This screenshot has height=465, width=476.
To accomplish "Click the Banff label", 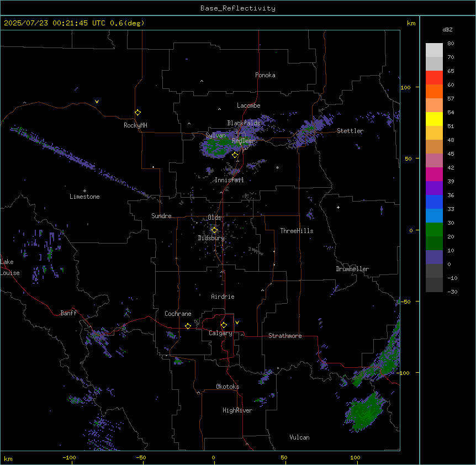I will click(x=68, y=313).
